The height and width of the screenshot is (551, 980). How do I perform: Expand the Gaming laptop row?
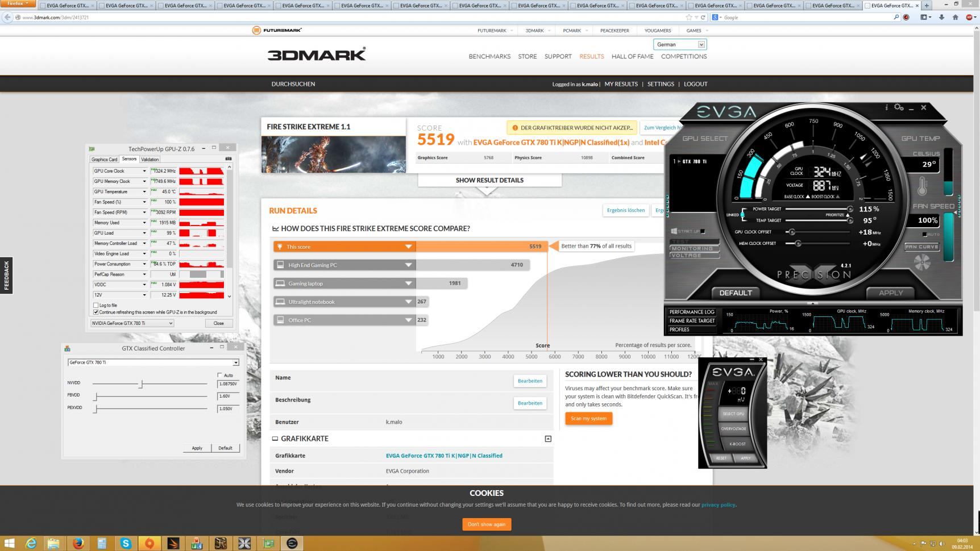click(408, 283)
